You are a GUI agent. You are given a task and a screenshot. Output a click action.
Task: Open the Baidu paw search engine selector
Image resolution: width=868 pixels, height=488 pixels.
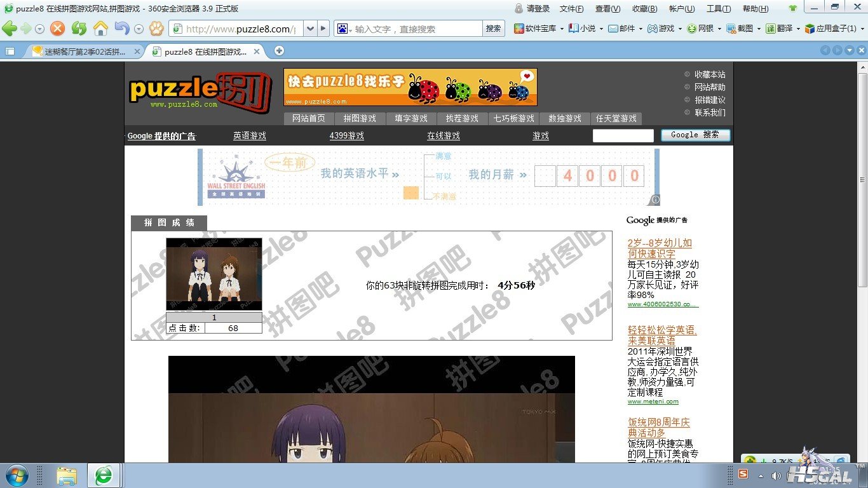tap(344, 29)
